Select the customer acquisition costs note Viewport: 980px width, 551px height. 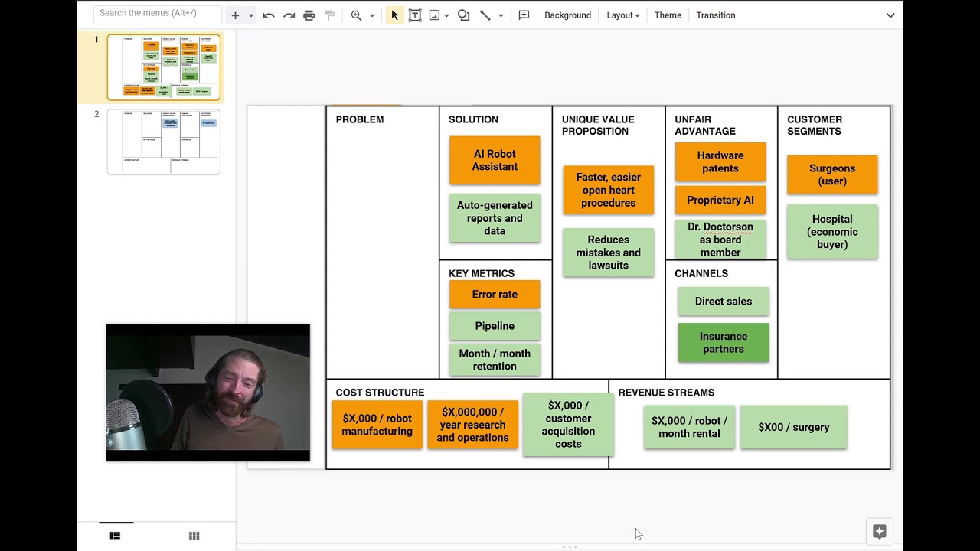[x=568, y=425]
